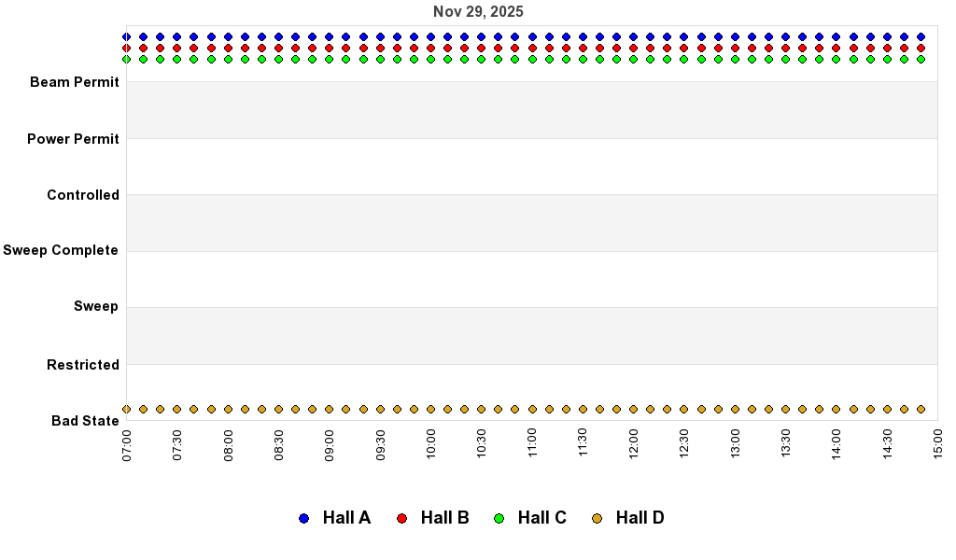The height and width of the screenshot is (560, 956).
Task: Select the Power Permit axis label
Action: coord(73,139)
